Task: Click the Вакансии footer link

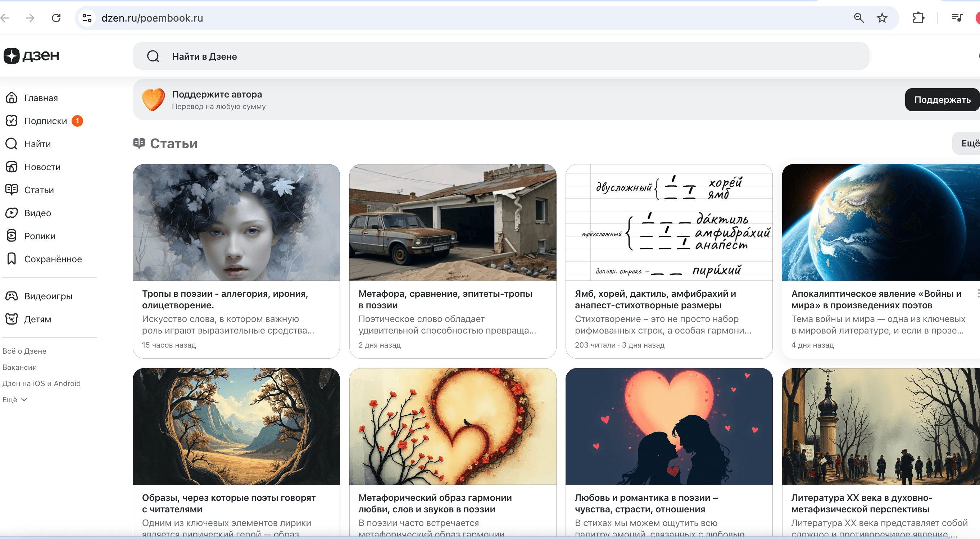Action: coord(19,367)
